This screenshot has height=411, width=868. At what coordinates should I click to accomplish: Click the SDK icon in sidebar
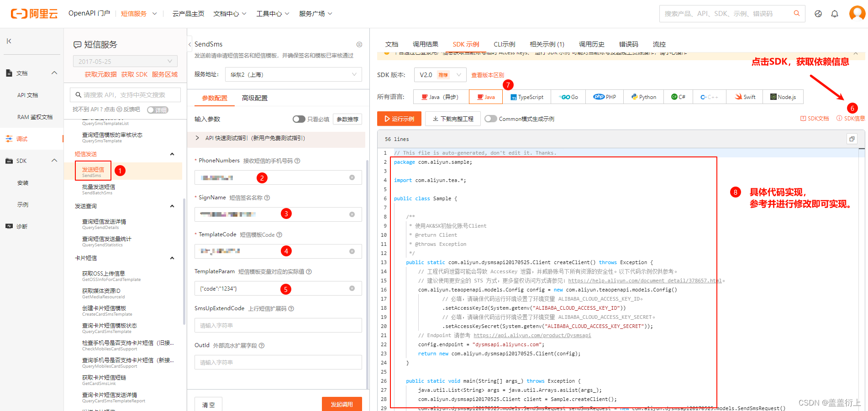click(x=9, y=161)
